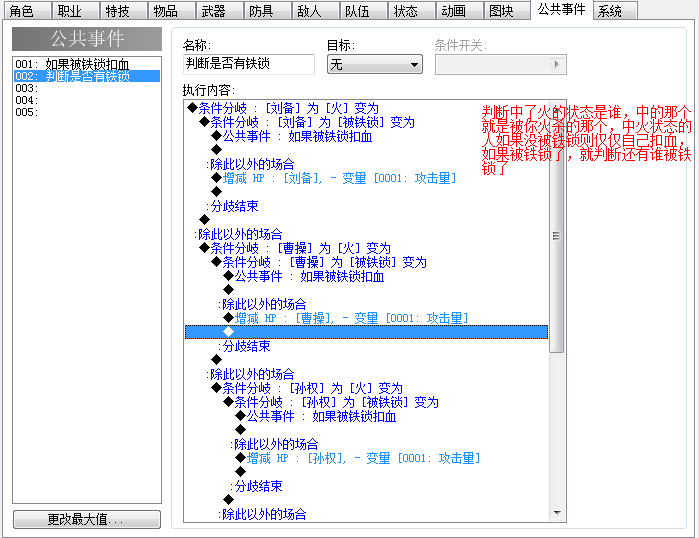Select 分歧结束 line after 曹操 HP line

pyautogui.click(x=366, y=346)
